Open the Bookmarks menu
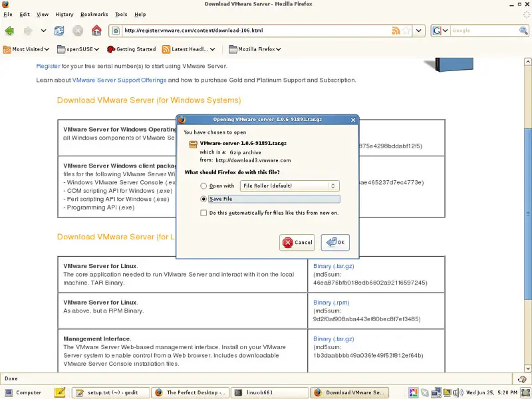The width and height of the screenshot is (532, 399). [94, 14]
